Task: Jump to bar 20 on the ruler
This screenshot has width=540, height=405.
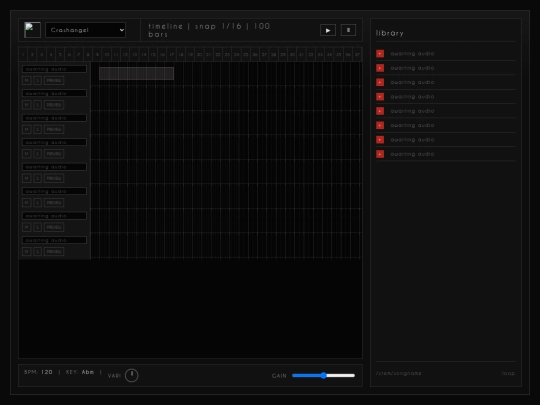Action: [199, 54]
